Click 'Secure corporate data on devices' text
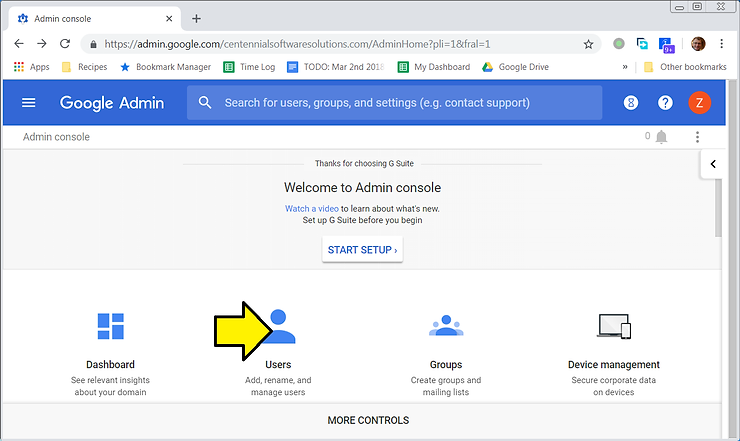Viewport: 740px width, 441px height. click(x=614, y=386)
